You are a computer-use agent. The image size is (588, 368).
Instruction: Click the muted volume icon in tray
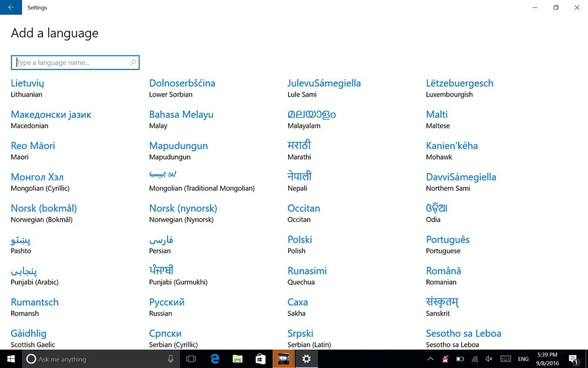(489, 359)
